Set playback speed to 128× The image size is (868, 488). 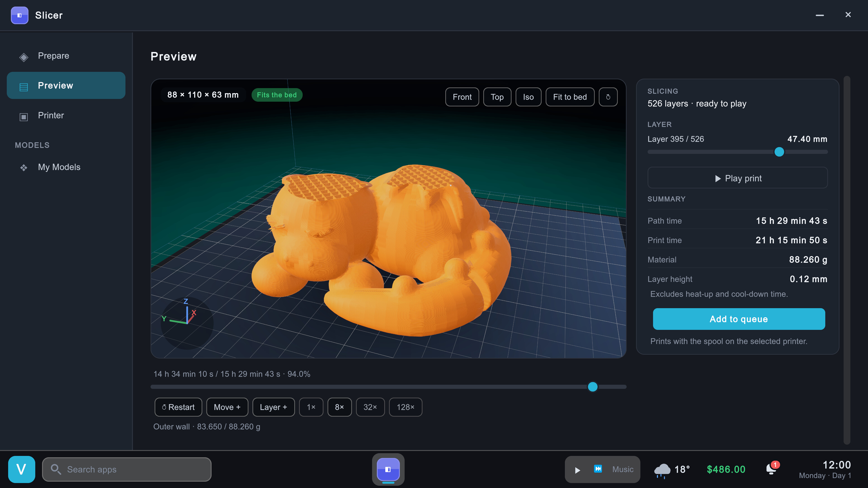tap(405, 407)
